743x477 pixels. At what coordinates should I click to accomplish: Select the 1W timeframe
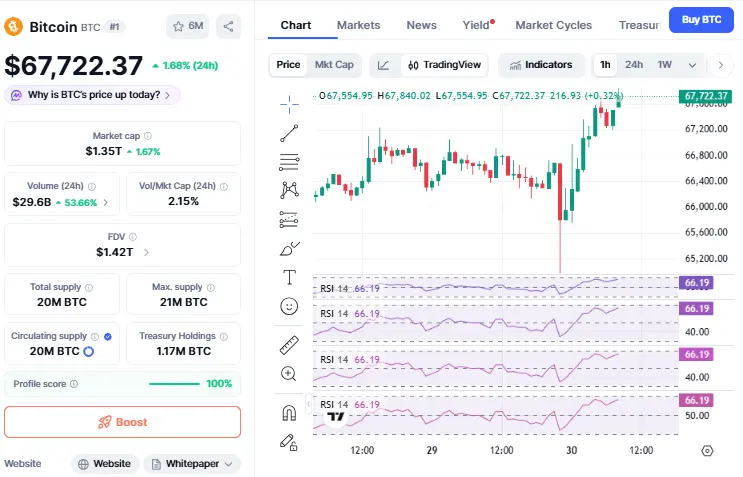(x=664, y=65)
